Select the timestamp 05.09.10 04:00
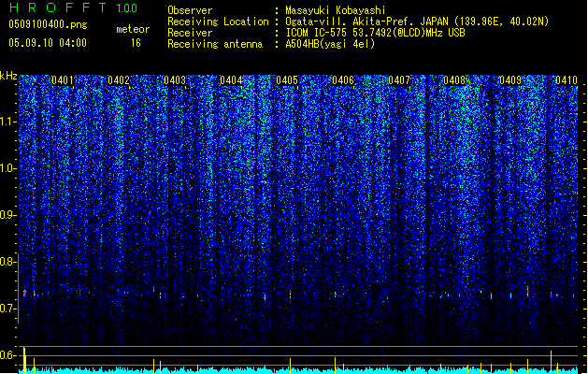Viewport: 588px width, 374px height. [x=48, y=43]
